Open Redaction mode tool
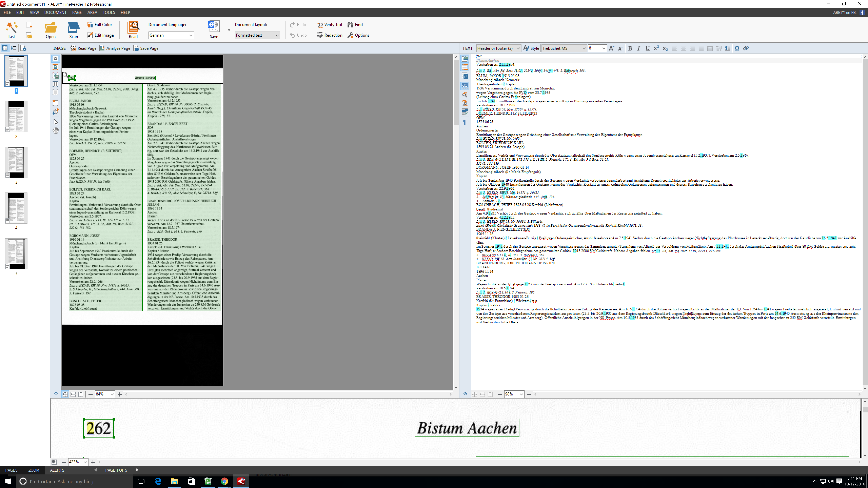 tap(329, 35)
